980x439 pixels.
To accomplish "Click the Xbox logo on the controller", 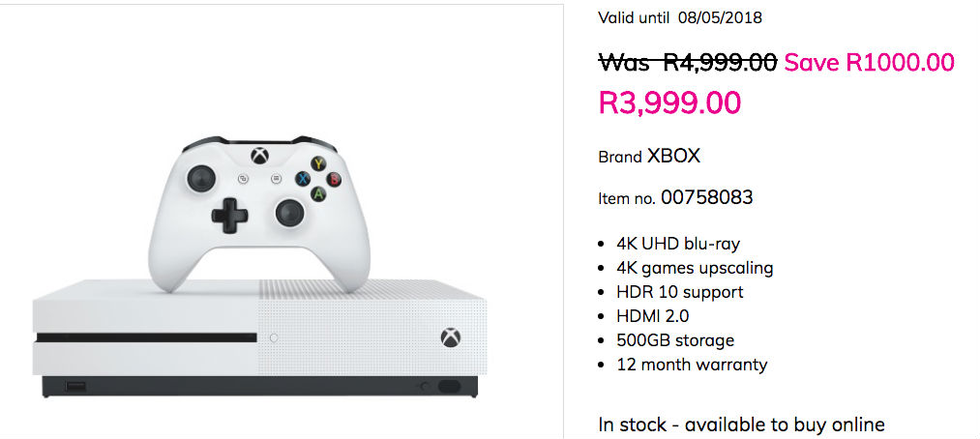I will [259, 156].
